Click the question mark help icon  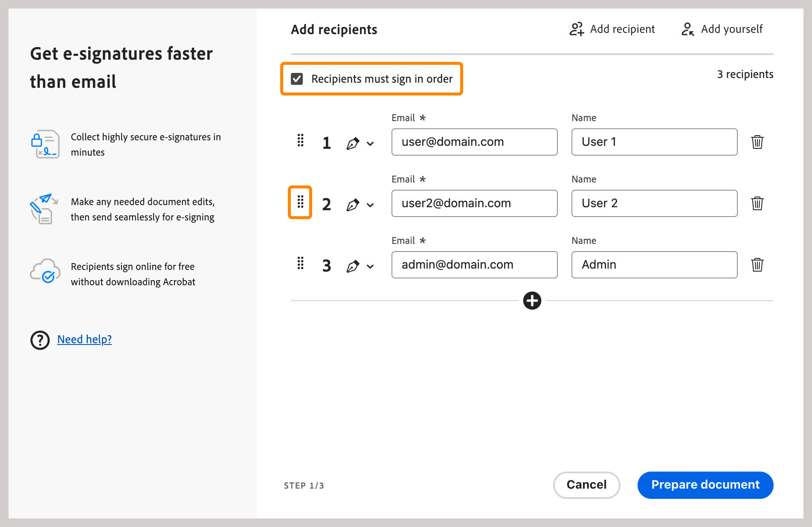tap(40, 340)
